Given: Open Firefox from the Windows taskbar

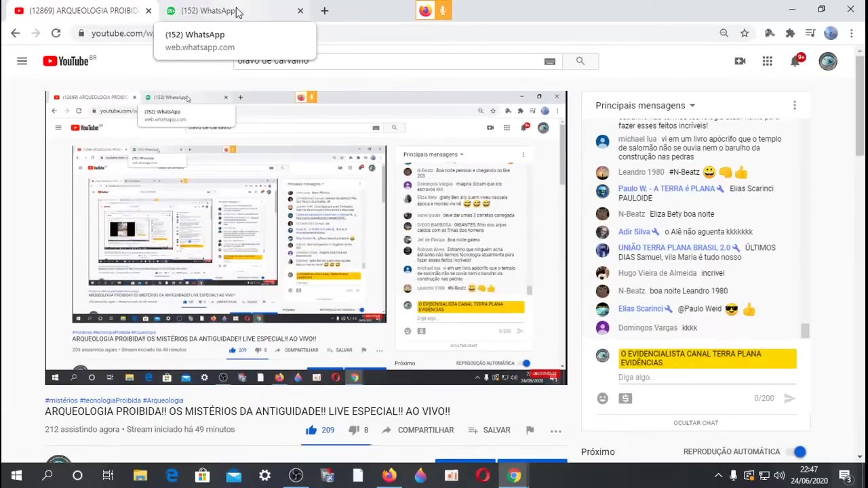Looking at the screenshot, I should pos(389,475).
